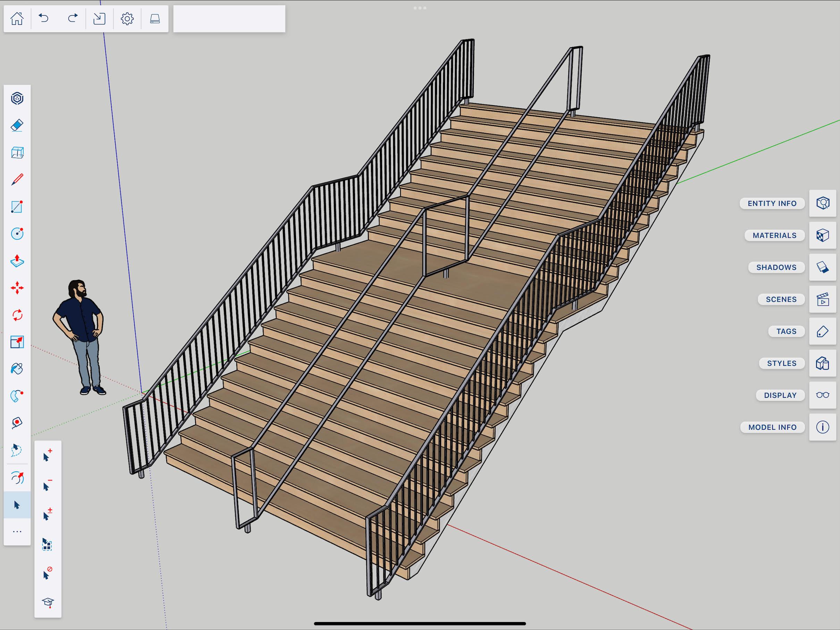Click the Undo arrow button
The width and height of the screenshot is (840, 630).
tap(44, 18)
